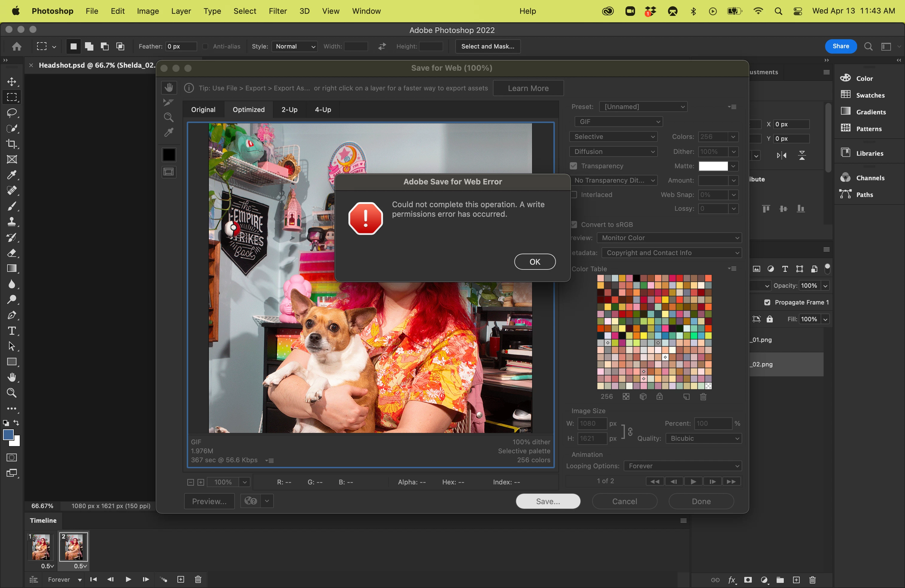This screenshot has width=905, height=588.
Task: Open the Swatches panel
Action: point(870,95)
